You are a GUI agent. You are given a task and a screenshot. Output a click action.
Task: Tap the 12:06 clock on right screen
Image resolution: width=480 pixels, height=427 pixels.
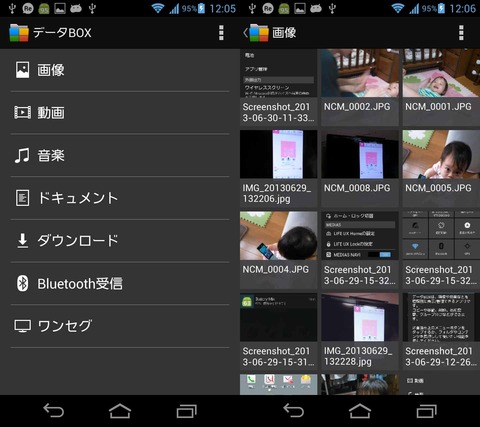pyautogui.click(x=462, y=8)
